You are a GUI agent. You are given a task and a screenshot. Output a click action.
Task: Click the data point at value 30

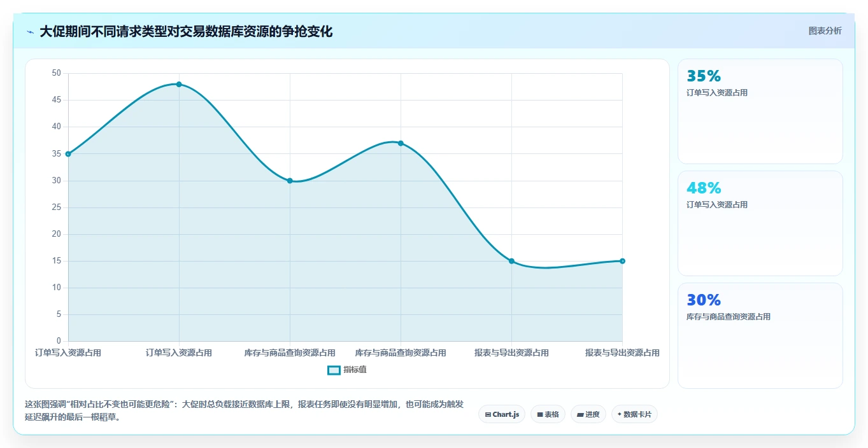click(290, 181)
